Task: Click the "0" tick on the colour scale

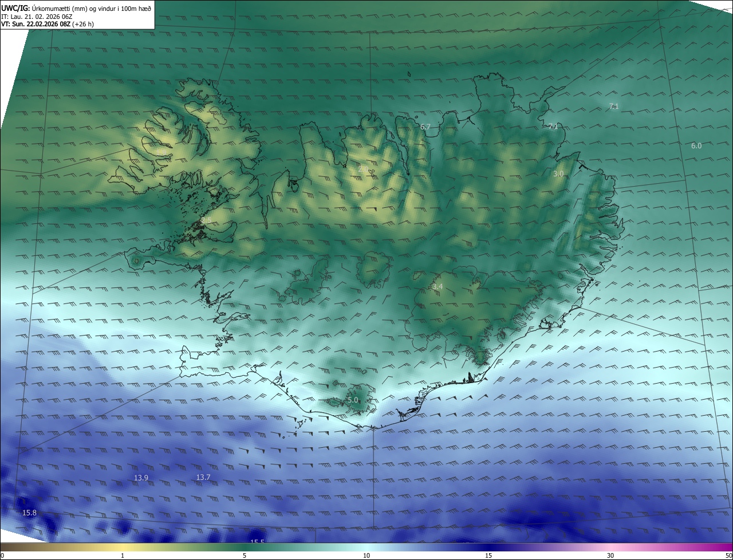Action: [x=2, y=555]
